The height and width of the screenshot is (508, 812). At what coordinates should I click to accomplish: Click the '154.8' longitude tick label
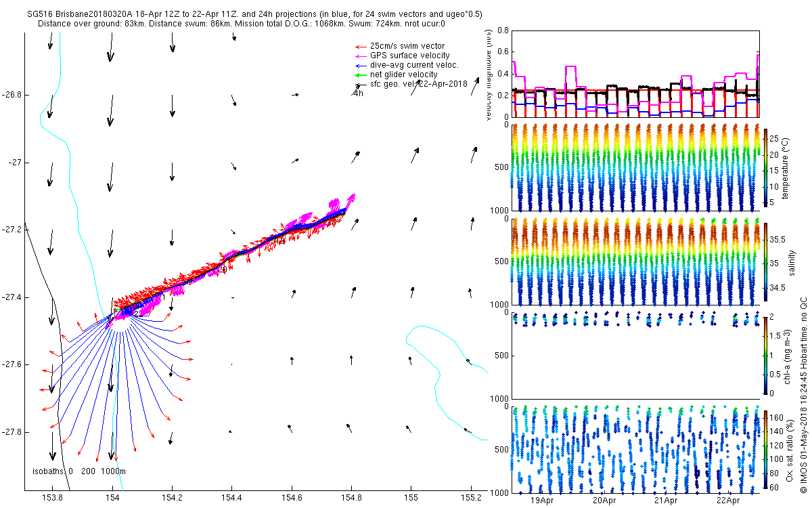click(x=351, y=498)
